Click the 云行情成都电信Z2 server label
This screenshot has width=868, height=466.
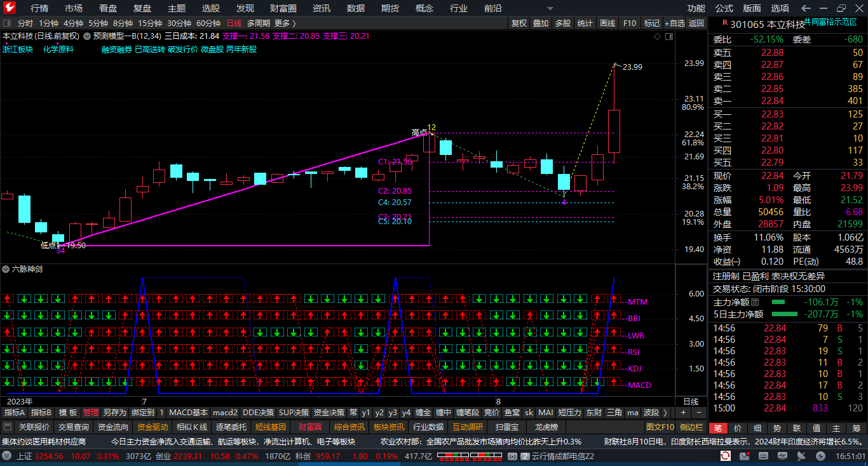(563, 456)
